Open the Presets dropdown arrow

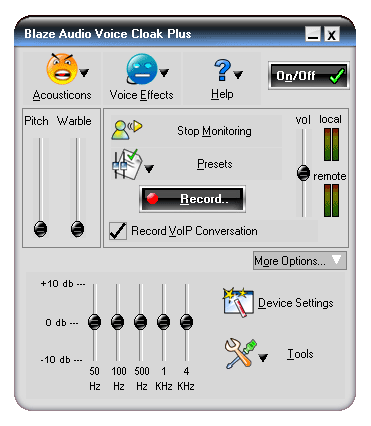click(149, 169)
